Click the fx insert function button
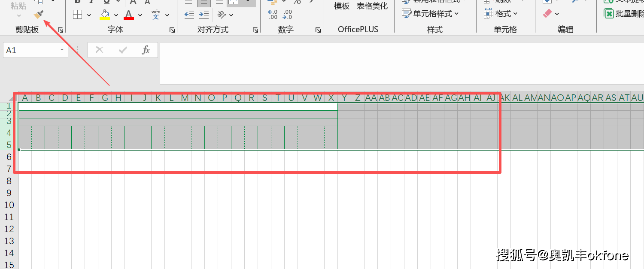This screenshot has width=644, height=269. coord(146,50)
